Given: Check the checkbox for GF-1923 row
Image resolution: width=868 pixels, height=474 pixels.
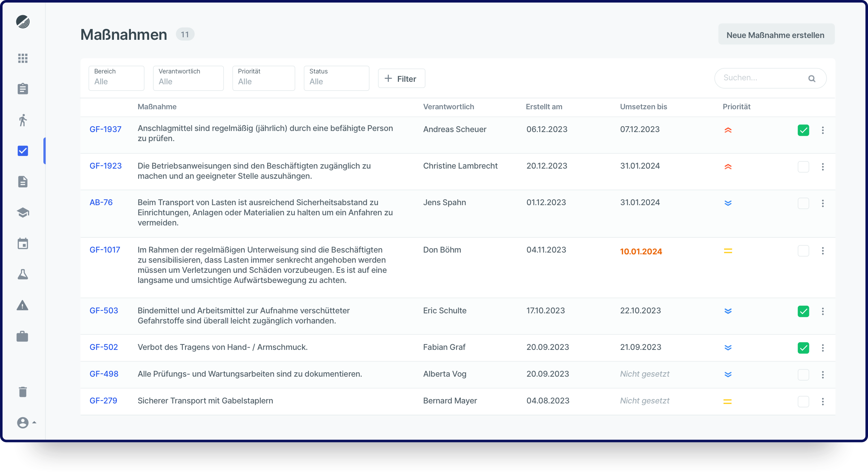Looking at the screenshot, I should click(803, 167).
